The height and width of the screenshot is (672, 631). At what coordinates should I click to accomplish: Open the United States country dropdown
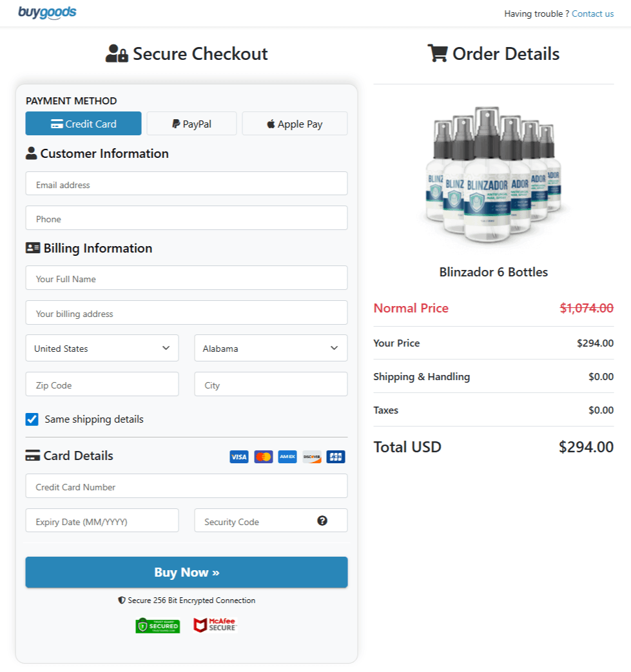[x=102, y=348]
